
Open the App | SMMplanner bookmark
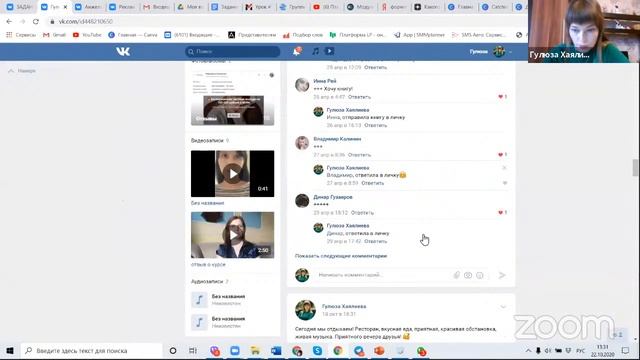pyautogui.click(x=419, y=35)
